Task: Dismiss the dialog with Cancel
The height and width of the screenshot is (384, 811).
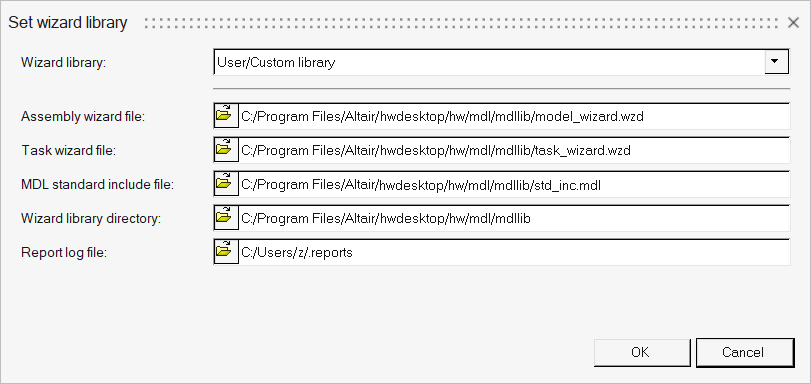Action: [x=745, y=352]
